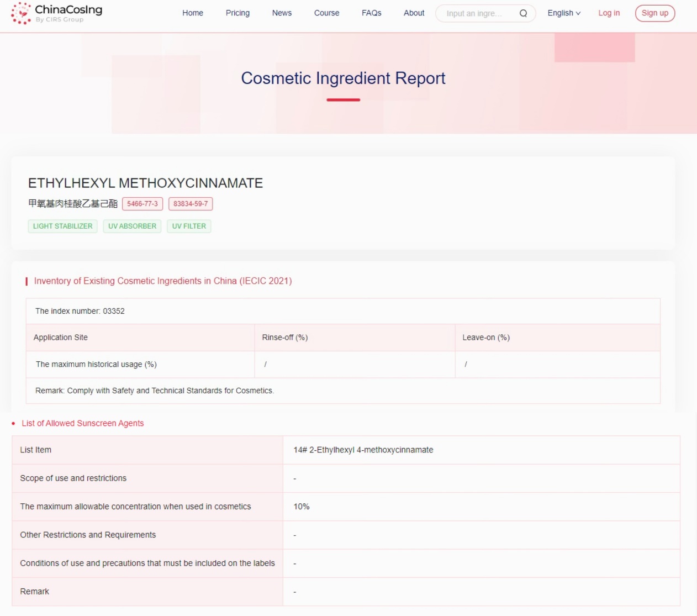Click CAS number tag 83834-59-7

point(191,204)
